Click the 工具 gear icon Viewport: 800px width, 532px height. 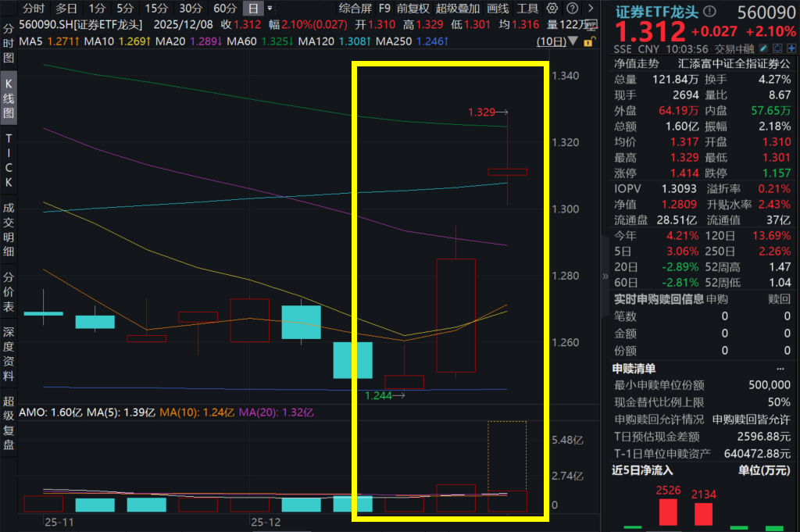(x=552, y=9)
